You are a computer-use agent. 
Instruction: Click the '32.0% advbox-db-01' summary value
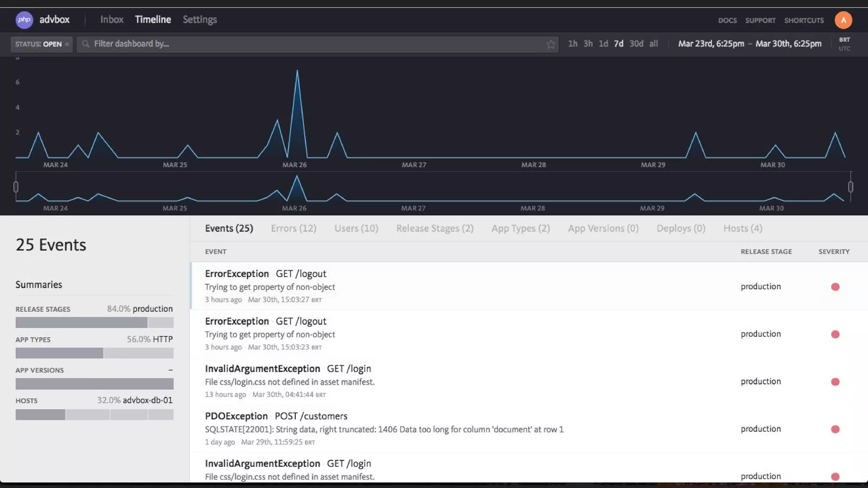(x=135, y=400)
